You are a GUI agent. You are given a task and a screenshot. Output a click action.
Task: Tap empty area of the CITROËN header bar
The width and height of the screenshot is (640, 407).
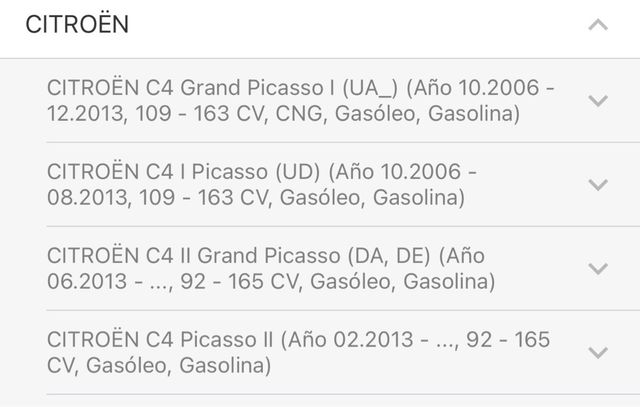pos(350,25)
